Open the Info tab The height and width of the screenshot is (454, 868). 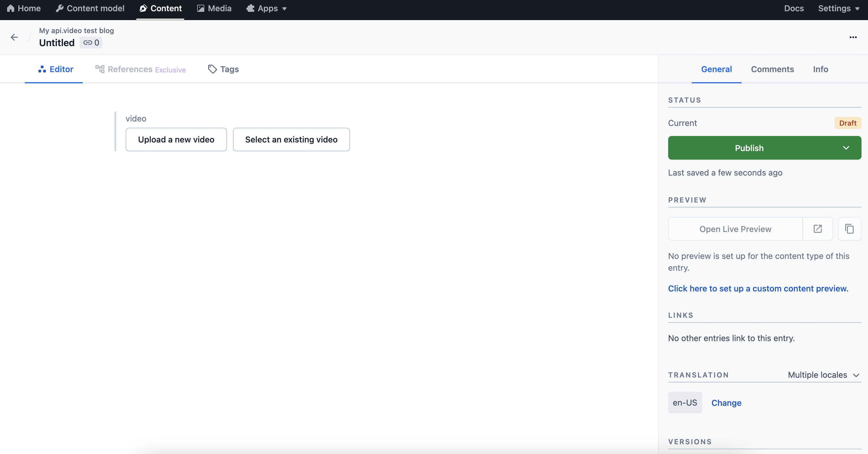point(821,69)
